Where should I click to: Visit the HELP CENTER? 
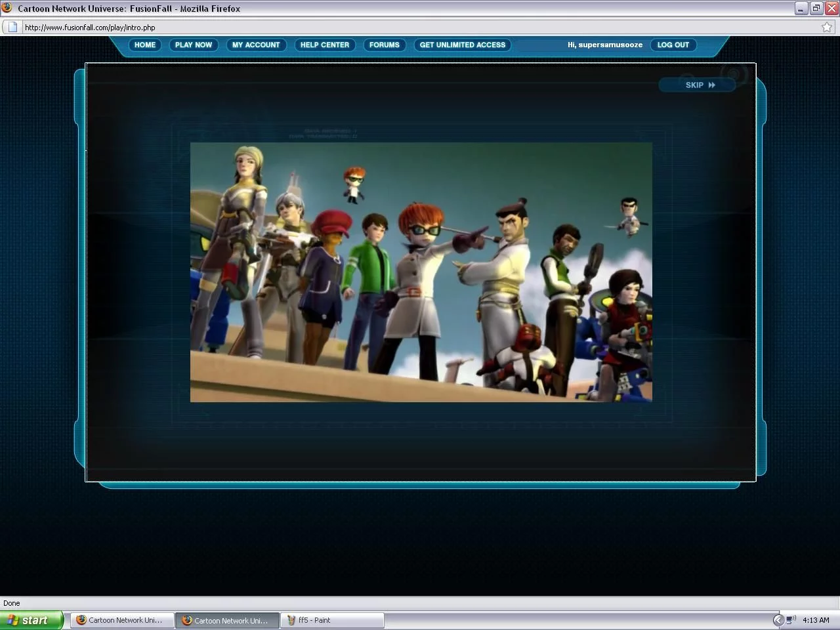[x=325, y=45]
